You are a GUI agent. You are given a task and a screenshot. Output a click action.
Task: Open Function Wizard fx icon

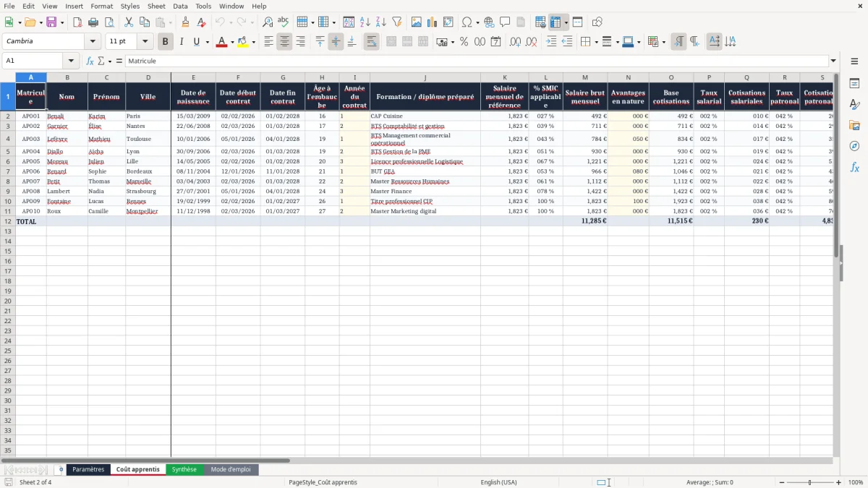point(90,61)
